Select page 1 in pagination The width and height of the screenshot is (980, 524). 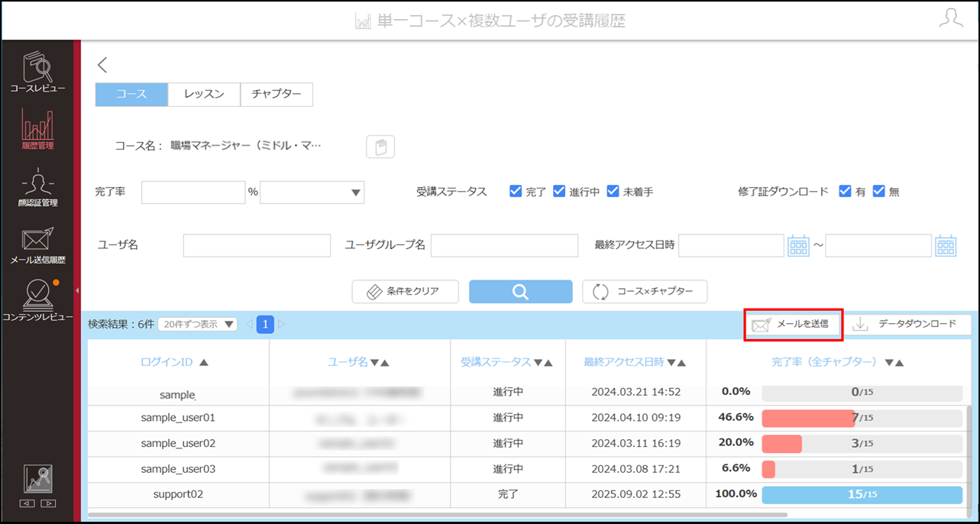click(265, 325)
